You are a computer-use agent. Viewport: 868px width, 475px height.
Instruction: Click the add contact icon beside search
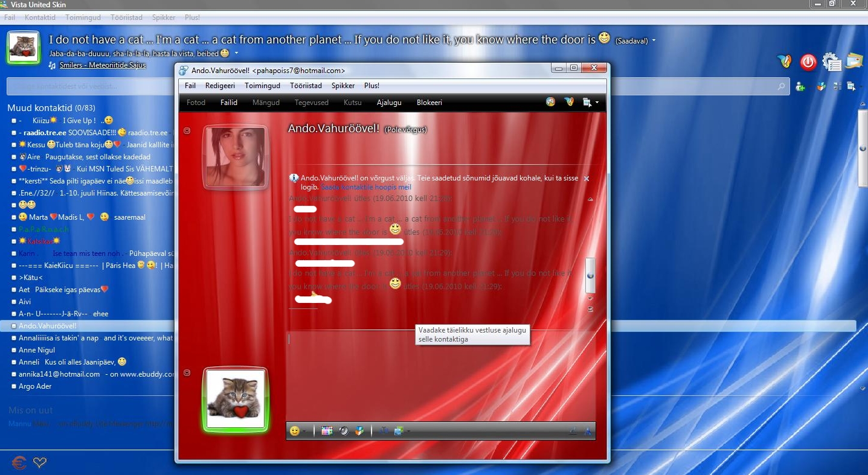800,86
